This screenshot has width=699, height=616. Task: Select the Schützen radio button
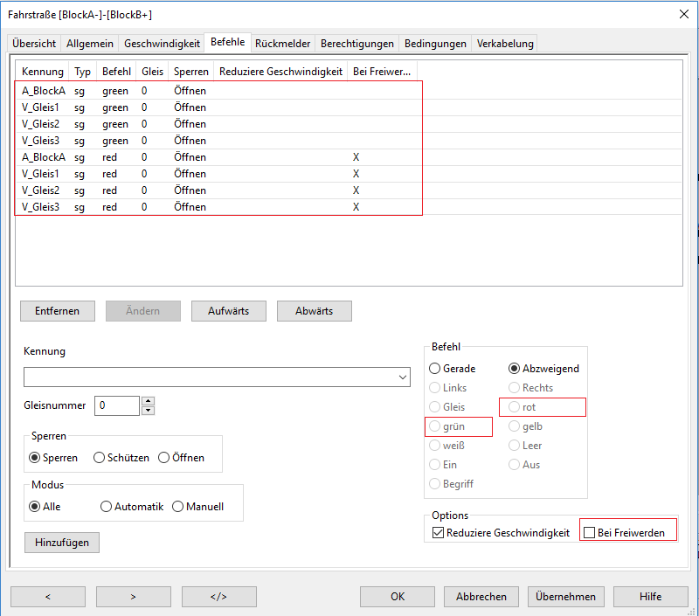tap(100, 458)
